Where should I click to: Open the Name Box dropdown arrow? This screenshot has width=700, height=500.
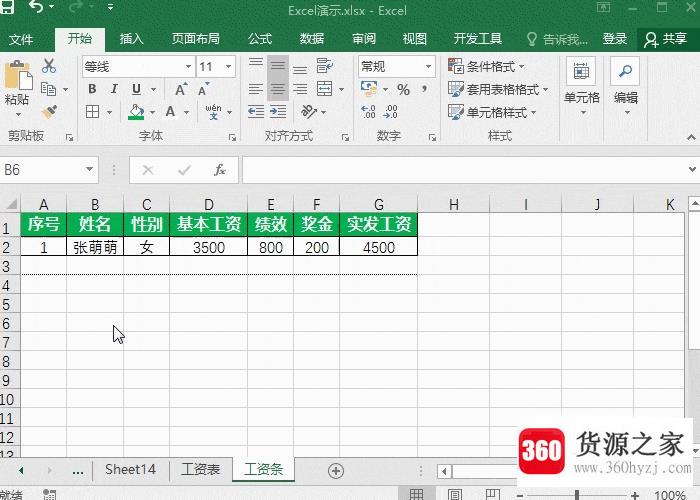point(89,170)
